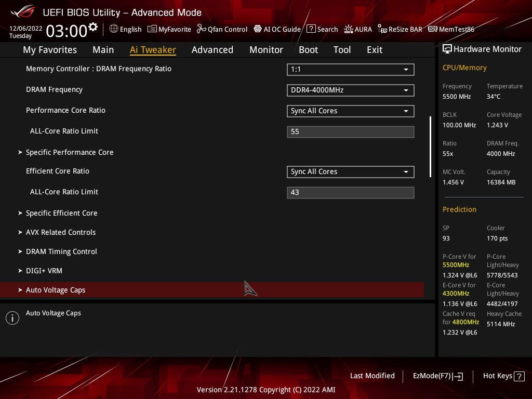Click the SP value 93
Image resolution: width=532 pixels, height=399 pixels.
click(x=446, y=238)
